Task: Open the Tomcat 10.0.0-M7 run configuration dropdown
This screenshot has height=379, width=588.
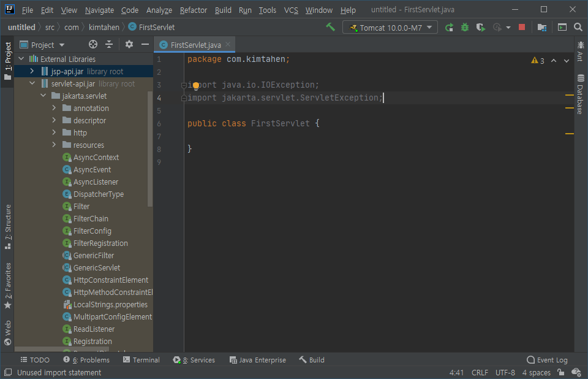Action: click(x=390, y=28)
